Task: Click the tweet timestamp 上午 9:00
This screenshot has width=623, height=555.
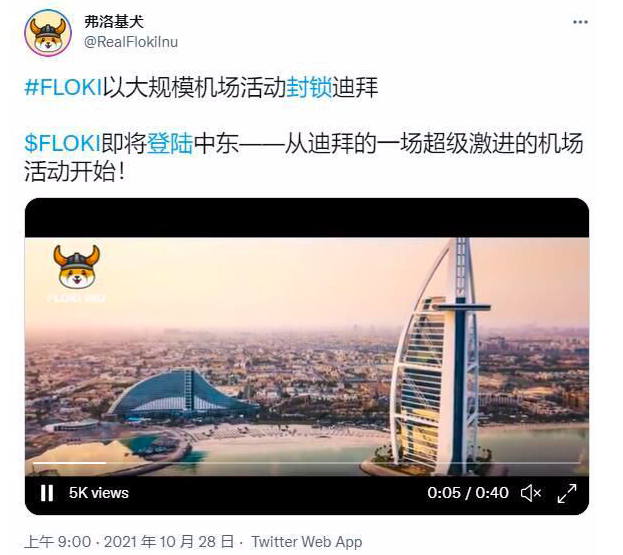Action: pos(58,542)
